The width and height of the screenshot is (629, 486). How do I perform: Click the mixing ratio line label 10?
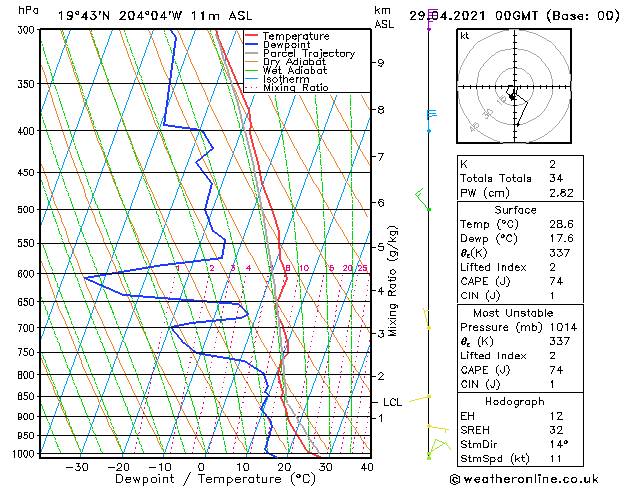304,268
